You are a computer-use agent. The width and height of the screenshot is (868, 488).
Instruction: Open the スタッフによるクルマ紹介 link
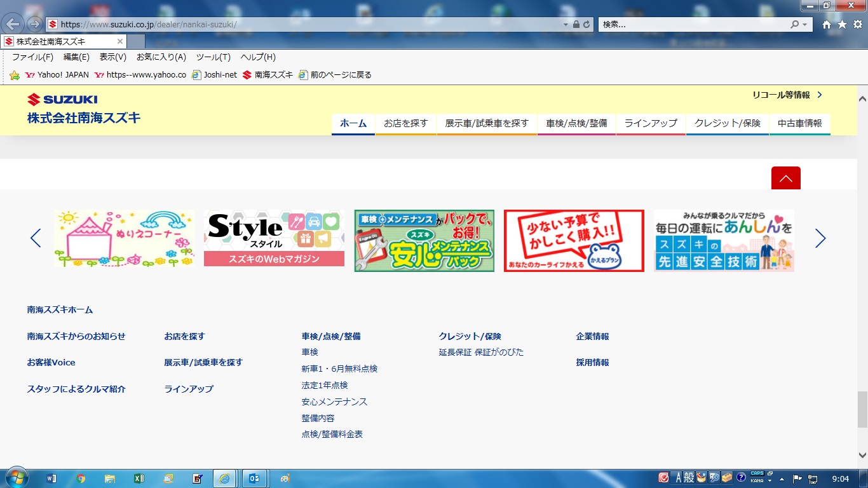76,389
